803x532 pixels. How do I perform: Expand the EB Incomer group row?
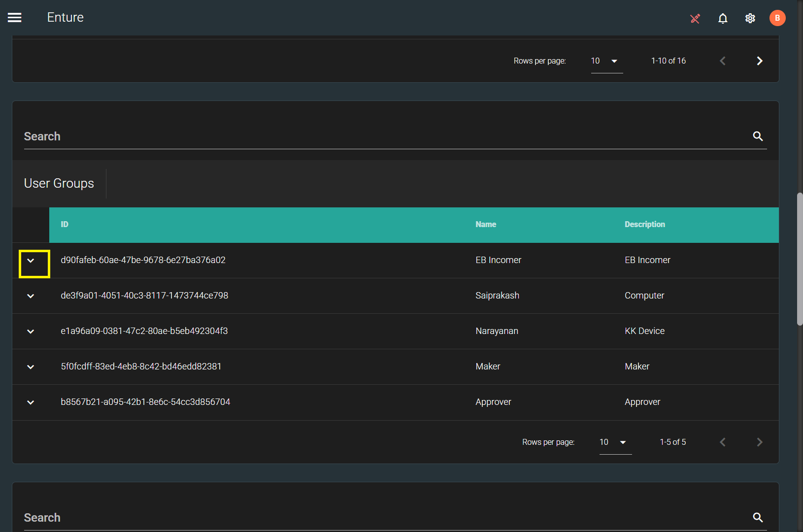(31, 261)
